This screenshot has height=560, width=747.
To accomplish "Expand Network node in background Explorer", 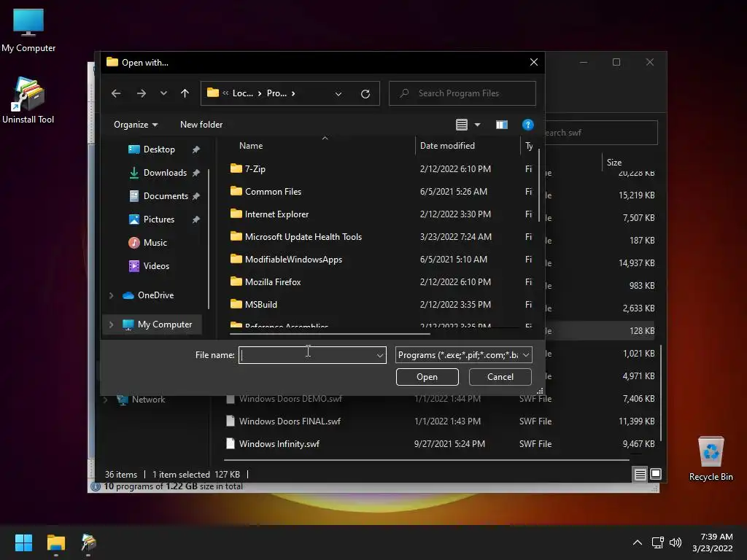I will click(x=105, y=400).
